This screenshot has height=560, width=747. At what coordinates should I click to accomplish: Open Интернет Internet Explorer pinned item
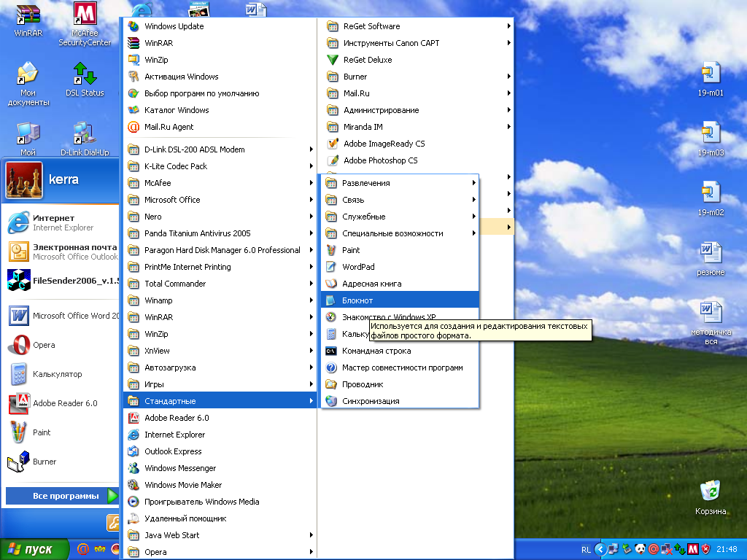point(62,222)
